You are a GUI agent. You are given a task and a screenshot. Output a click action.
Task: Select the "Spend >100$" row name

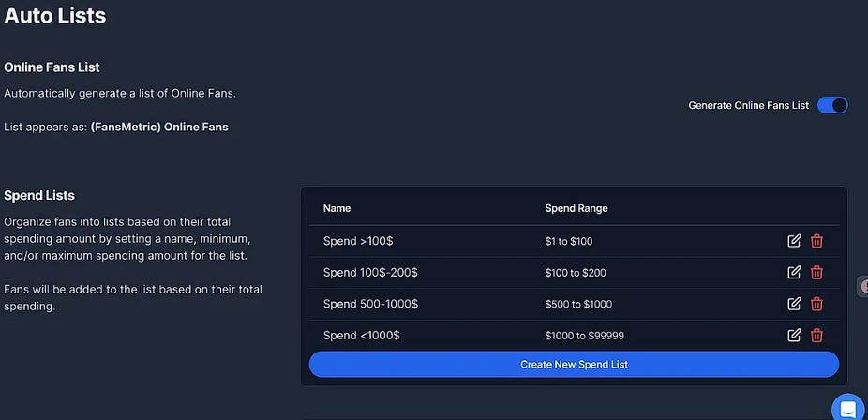(x=352, y=241)
